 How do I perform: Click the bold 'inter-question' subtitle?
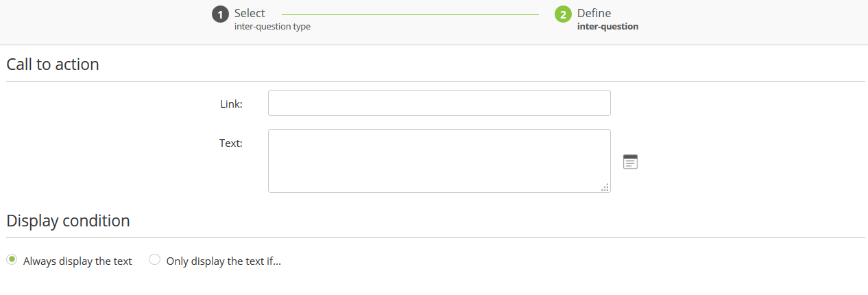pyautogui.click(x=607, y=27)
